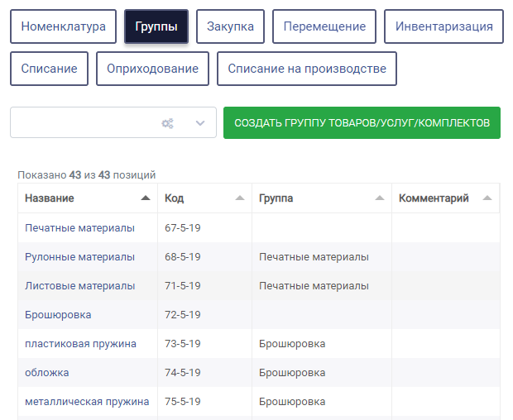The height and width of the screenshot is (420, 513).
Task: Sort by Название column arrow
Action: coord(146,198)
